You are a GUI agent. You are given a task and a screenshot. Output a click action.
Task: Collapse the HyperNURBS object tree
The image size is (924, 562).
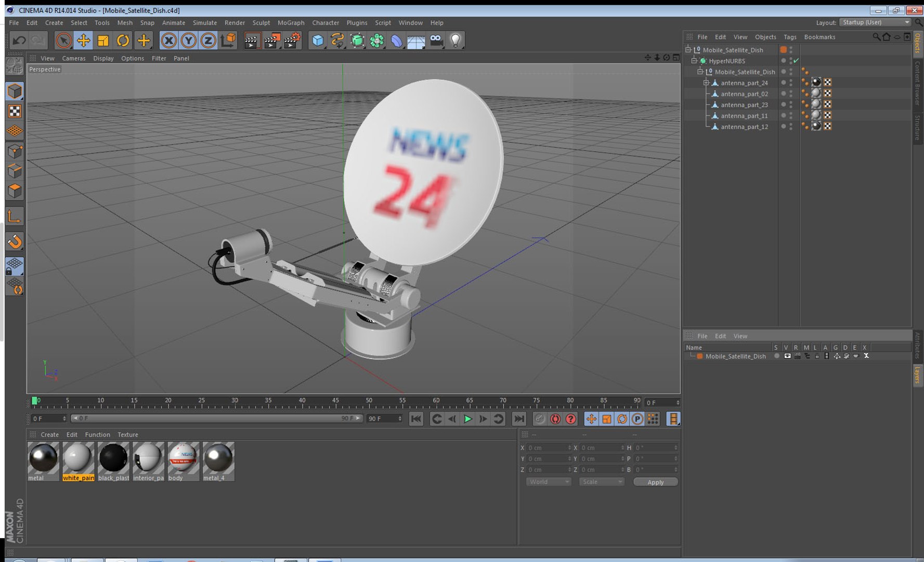694,61
